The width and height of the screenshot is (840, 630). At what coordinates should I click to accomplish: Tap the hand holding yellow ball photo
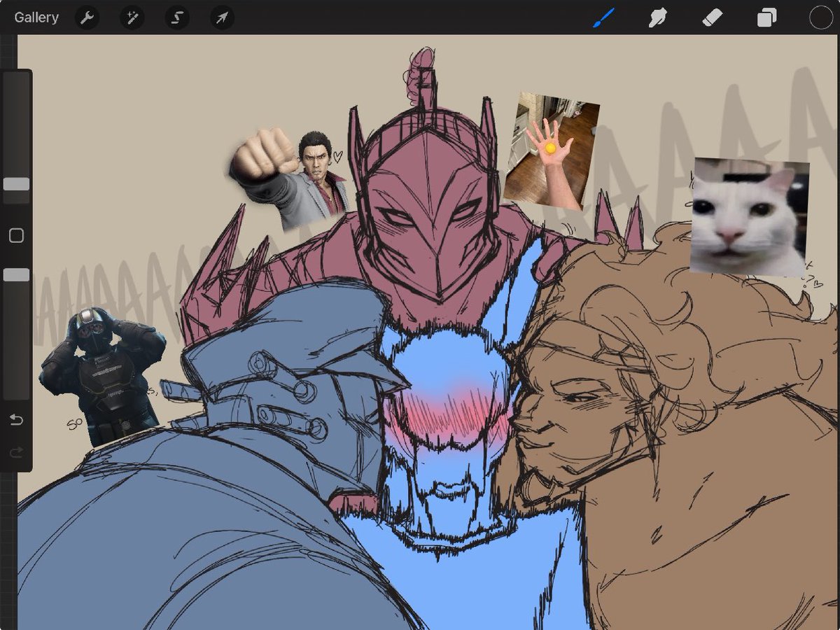tap(552, 152)
